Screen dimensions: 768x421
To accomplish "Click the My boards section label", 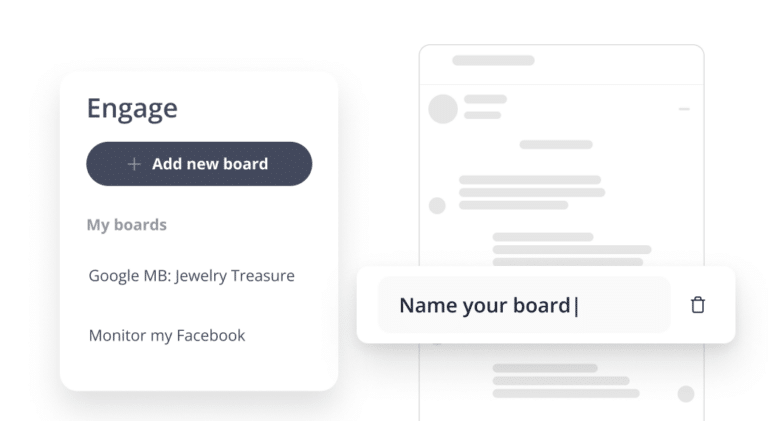I will pyautogui.click(x=127, y=225).
